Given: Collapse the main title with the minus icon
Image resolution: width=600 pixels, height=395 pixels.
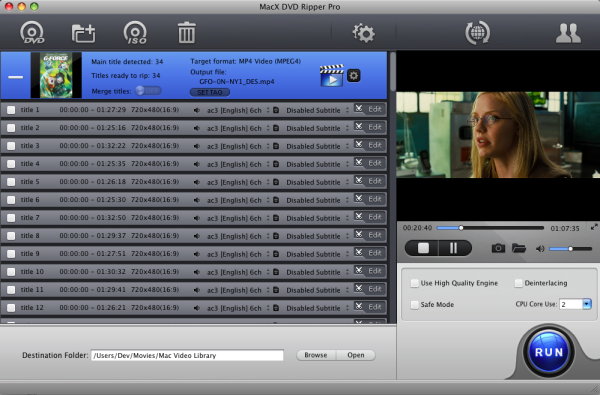Looking at the screenshot, I should 16,77.
